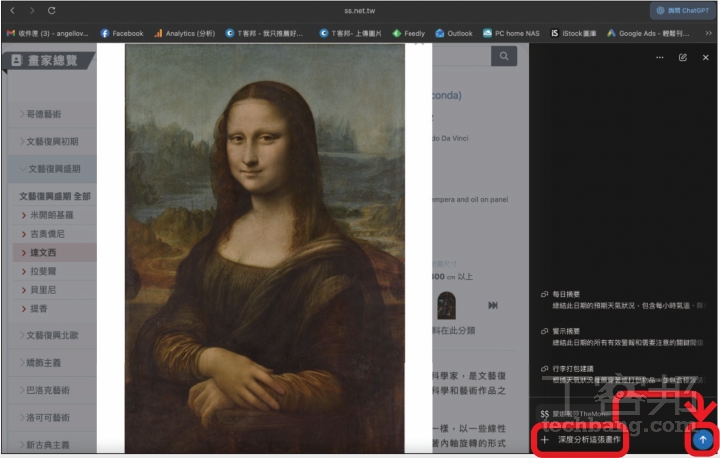
Task: Open the T客邦- 上傳圖片 bookmark
Action: point(350,33)
